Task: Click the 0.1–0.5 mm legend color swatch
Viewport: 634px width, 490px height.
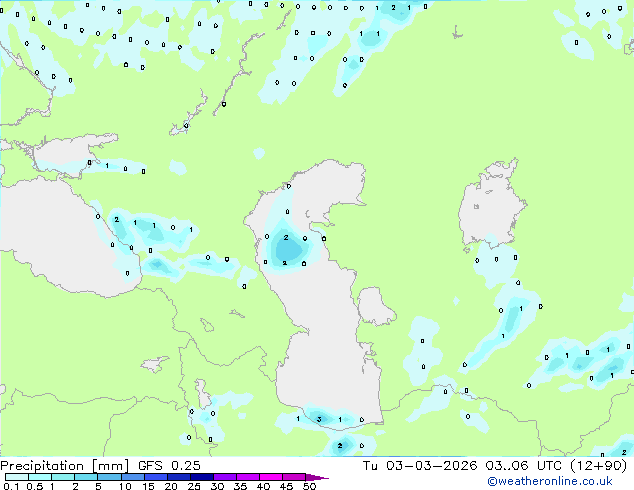Action: coord(17,477)
